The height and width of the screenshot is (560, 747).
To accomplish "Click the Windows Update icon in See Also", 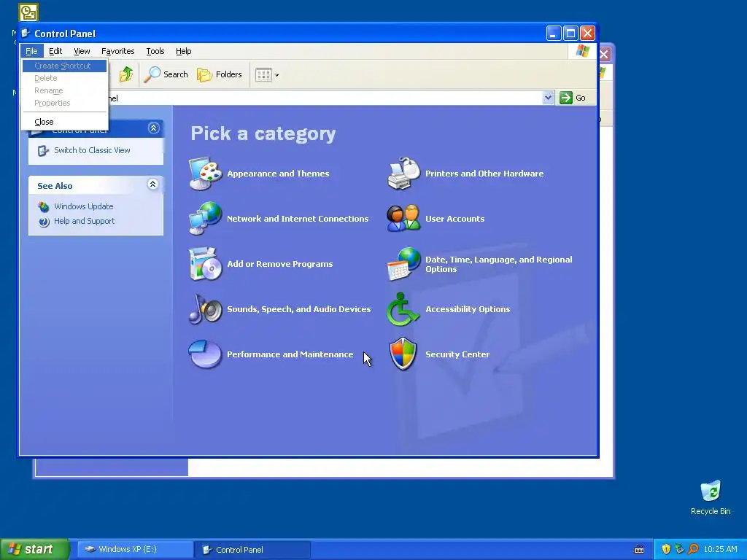I will coord(44,206).
